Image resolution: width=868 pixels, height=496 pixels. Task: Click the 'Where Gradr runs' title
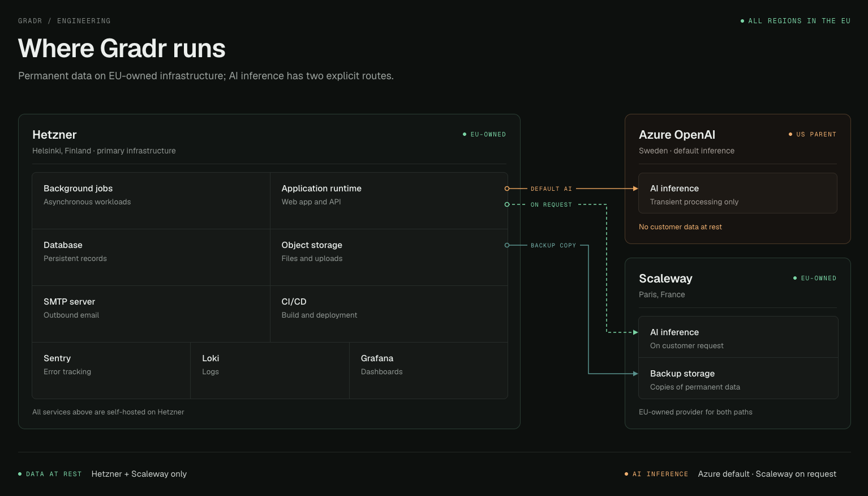click(x=122, y=48)
